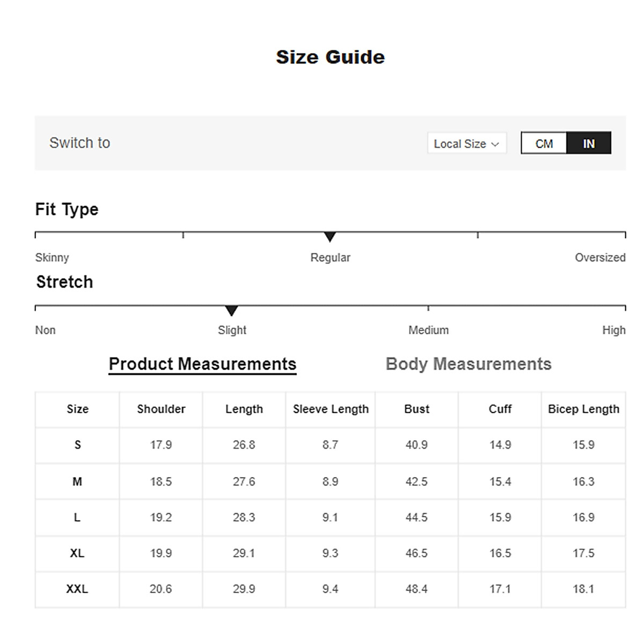Select the XXL size row label

tap(77, 589)
